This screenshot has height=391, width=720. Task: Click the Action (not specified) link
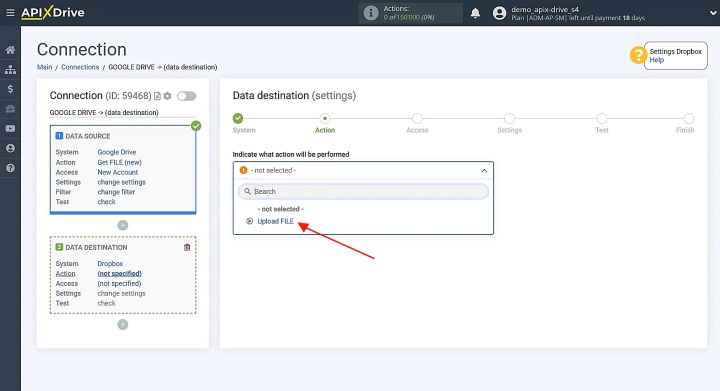click(x=119, y=274)
